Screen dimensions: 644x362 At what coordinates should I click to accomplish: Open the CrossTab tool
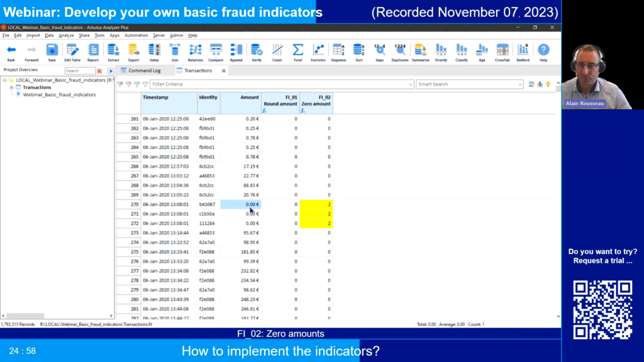502,53
